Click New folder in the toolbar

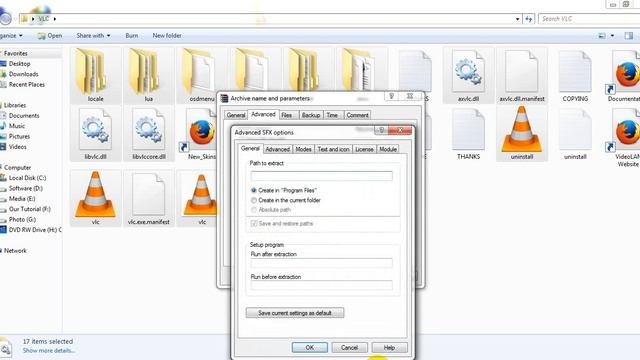pyautogui.click(x=167, y=36)
